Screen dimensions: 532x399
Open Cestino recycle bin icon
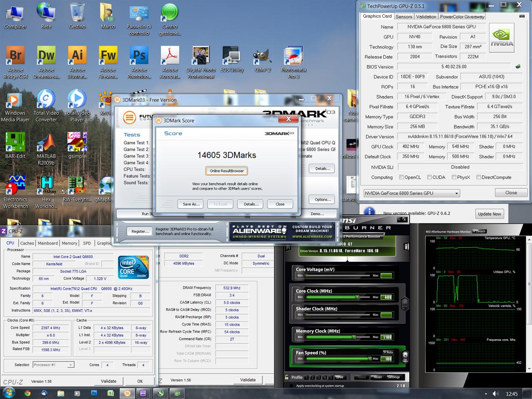77,16
